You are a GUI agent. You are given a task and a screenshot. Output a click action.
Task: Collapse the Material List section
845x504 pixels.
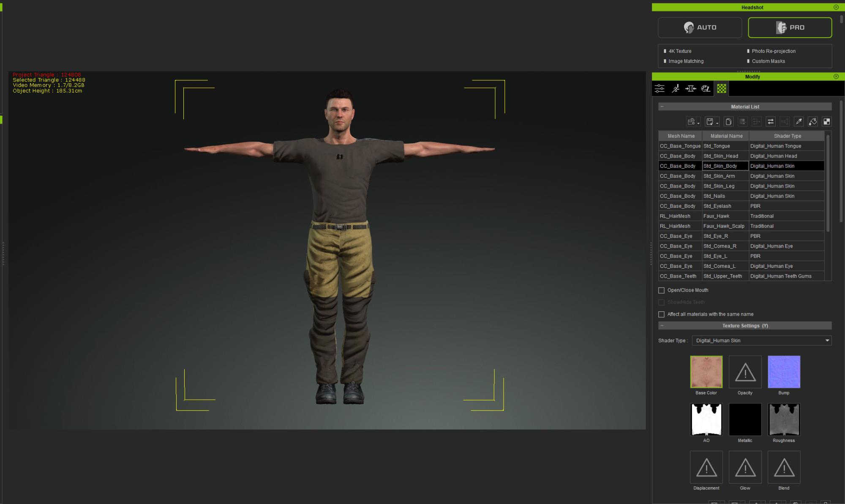coord(662,106)
